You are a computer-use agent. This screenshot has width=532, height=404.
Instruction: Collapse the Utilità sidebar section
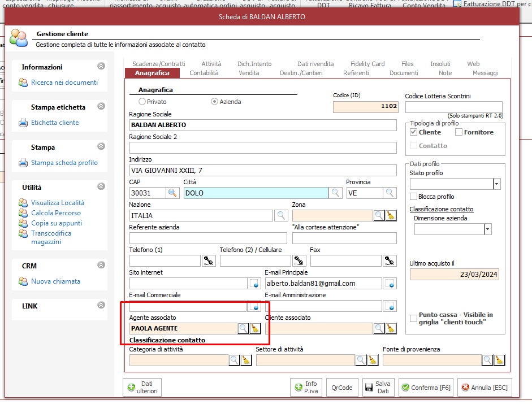101,187
